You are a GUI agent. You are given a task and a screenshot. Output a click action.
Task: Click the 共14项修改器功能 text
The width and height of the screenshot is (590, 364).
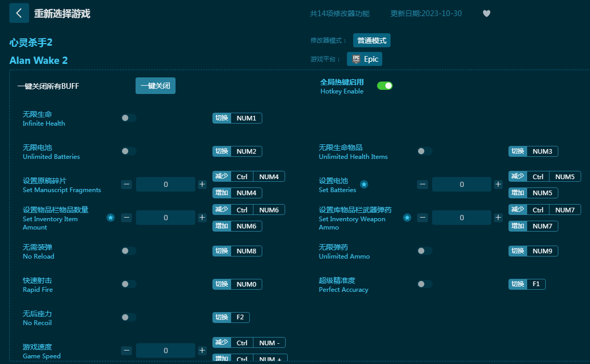coord(339,14)
